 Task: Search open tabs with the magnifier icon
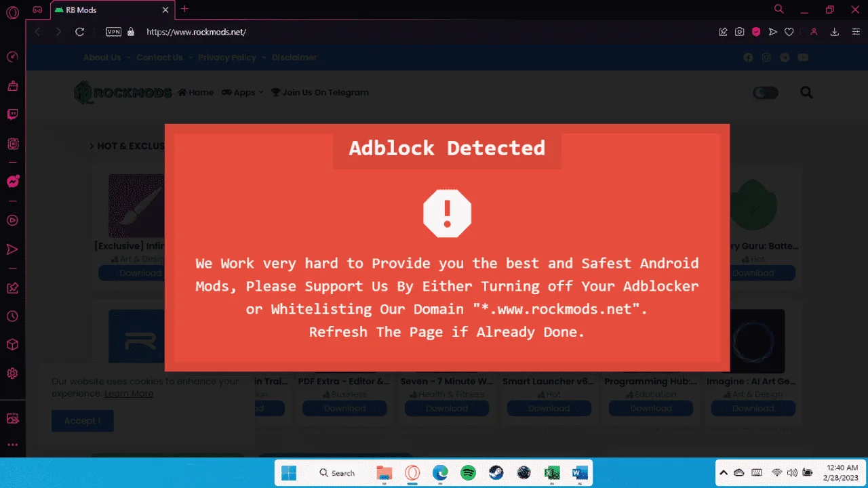tap(779, 9)
